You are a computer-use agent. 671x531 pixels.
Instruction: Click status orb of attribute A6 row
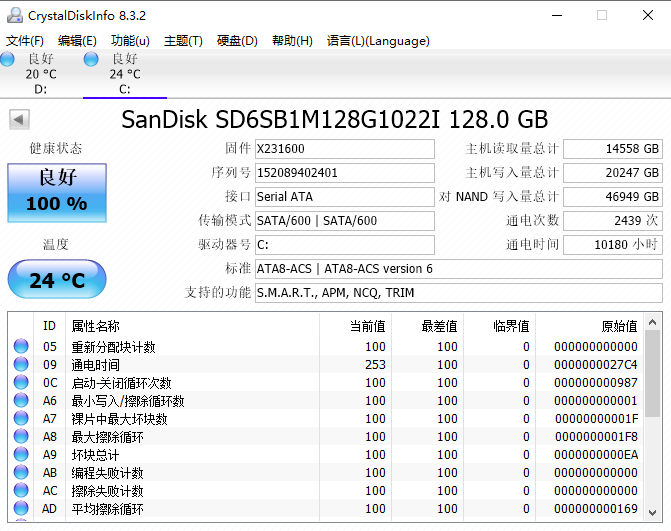tap(21, 400)
